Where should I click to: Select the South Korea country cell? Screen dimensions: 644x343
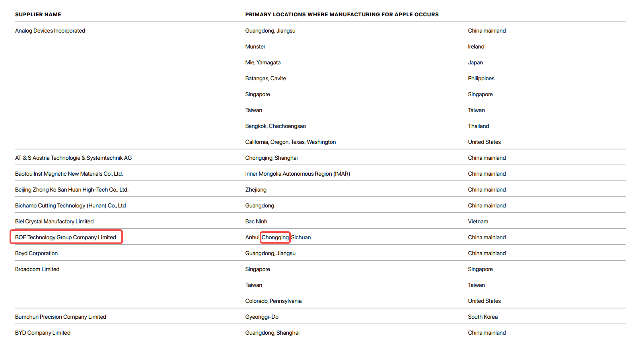(483, 317)
